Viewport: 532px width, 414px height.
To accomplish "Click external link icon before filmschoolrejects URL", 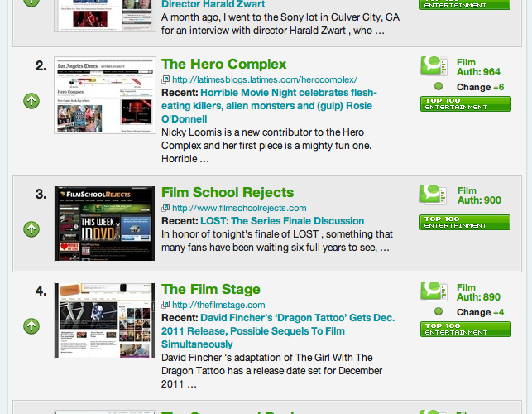I will pos(165,208).
